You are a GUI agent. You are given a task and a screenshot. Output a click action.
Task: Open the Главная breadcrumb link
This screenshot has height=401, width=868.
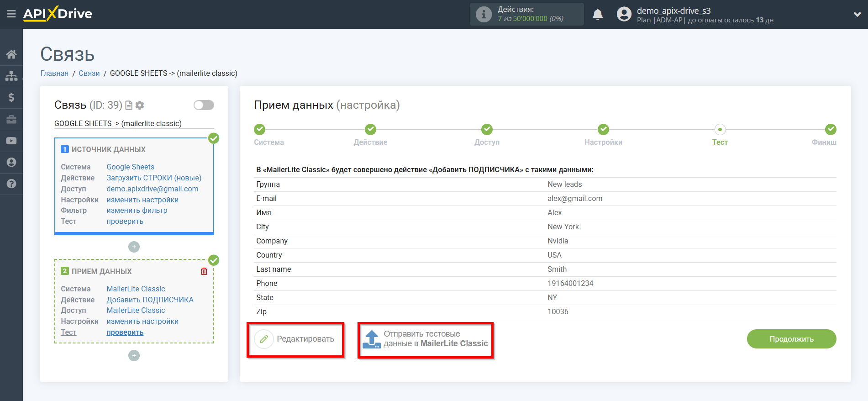pyautogui.click(x=54, y=73)
